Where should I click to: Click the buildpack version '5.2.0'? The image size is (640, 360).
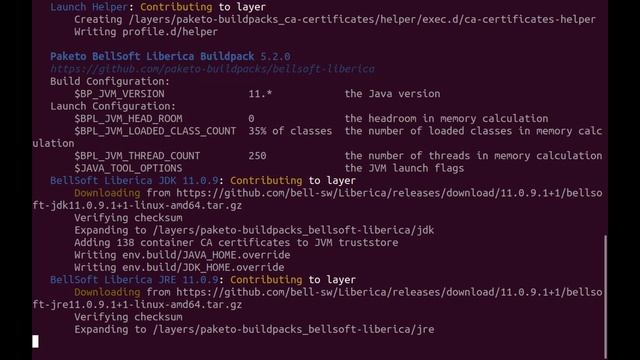pyautogui.click(x=276, y=56)
